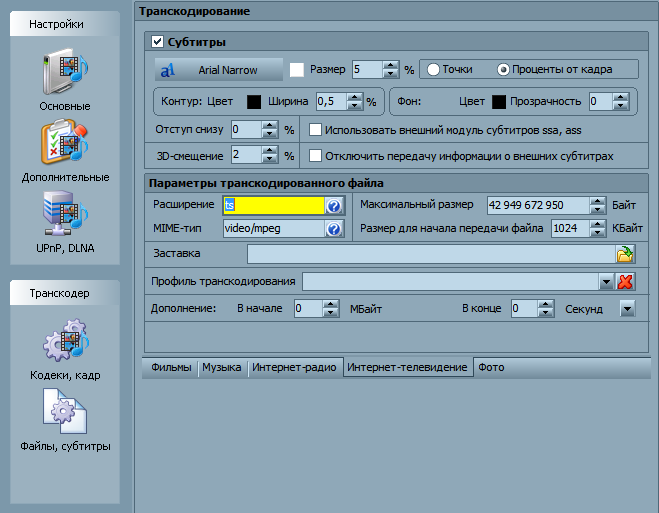The image size is (659, 513).
Task: Pick the black Контур color swatch
Action: coord(254,101)
